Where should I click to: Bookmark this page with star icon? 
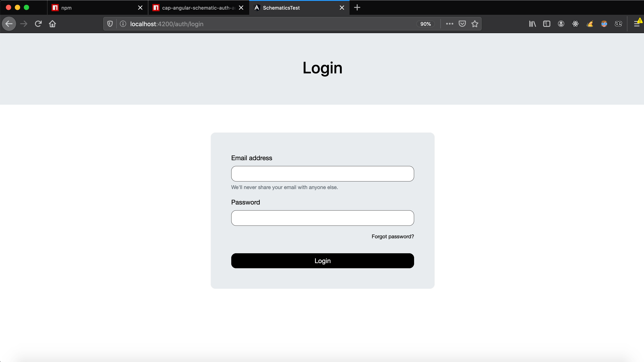(x=475, y=24)
